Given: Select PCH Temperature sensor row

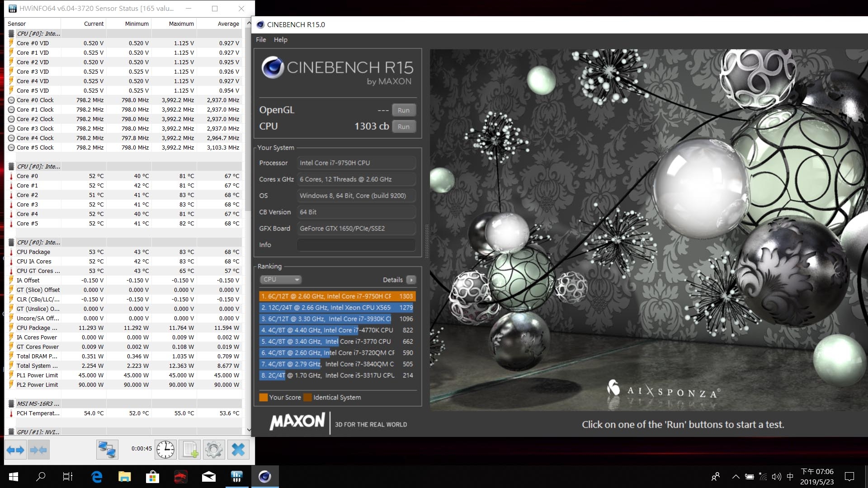Looking at the screenshot, I should point(124,413).
